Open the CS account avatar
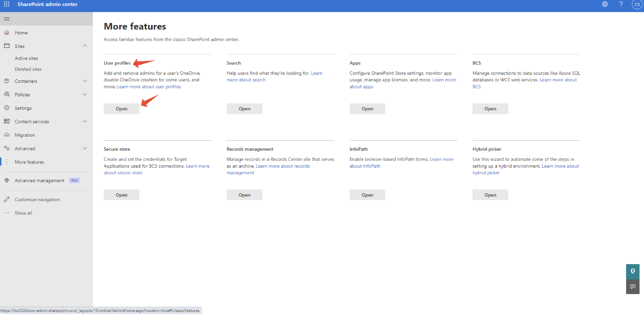Screen dimensions: 644x314 637,4
